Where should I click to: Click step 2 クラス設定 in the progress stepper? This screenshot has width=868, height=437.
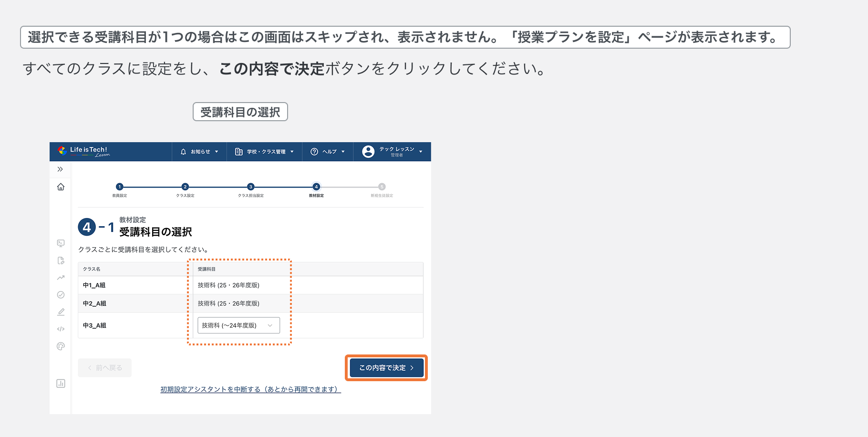186,187
